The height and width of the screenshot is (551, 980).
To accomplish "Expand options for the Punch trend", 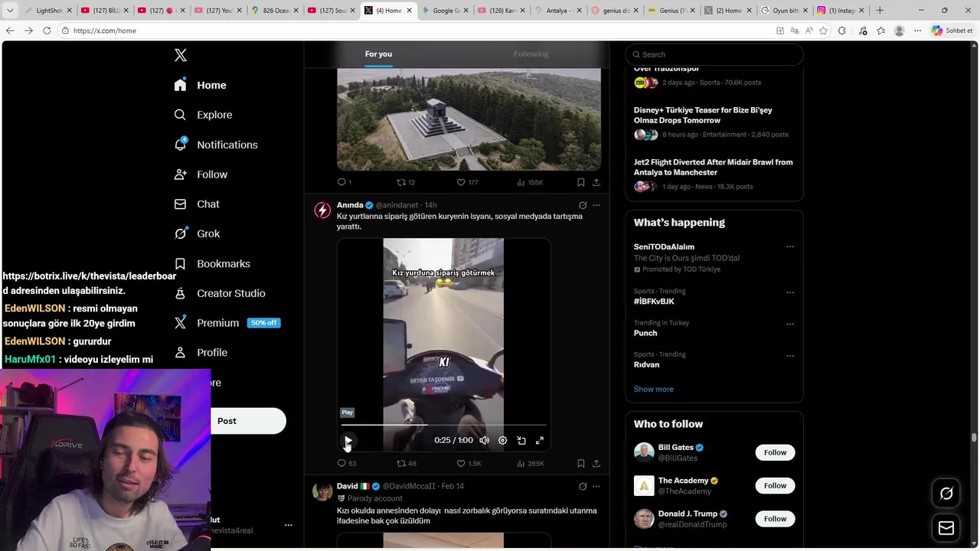I will (x=790, y=324).
